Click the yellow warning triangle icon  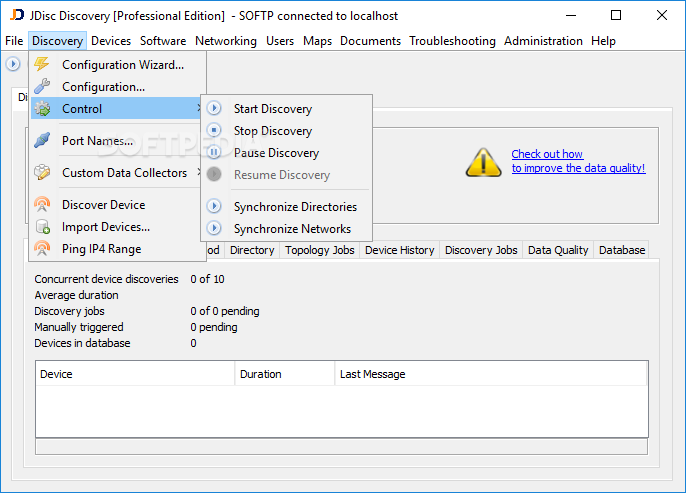(x=483, y=163)
